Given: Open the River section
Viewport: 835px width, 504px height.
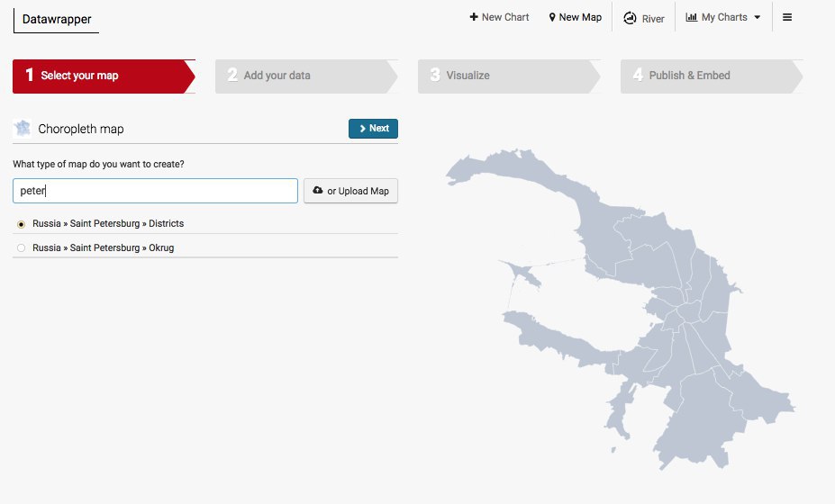Looking at the screenshot, I should [x=644, y=18].
